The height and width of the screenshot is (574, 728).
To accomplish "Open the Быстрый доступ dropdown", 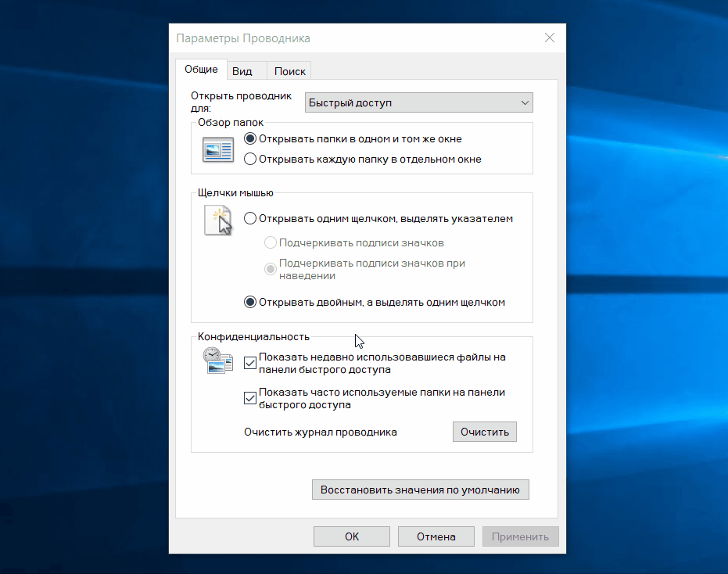I will click(419, 102).
